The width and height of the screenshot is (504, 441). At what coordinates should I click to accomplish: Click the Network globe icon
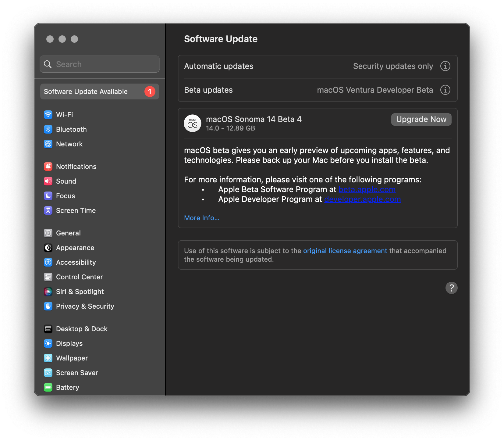click(x=48, y=144)
